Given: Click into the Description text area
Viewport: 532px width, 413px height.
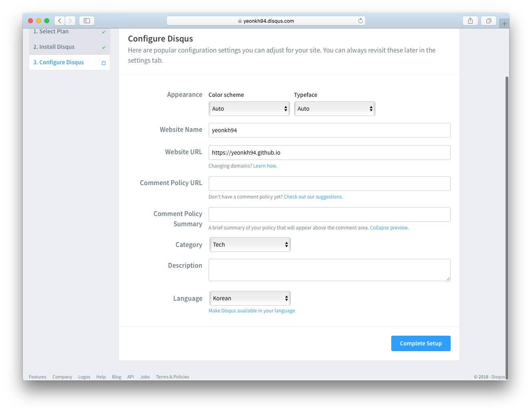Looking at the screenshot, I should tap(329, 270).
